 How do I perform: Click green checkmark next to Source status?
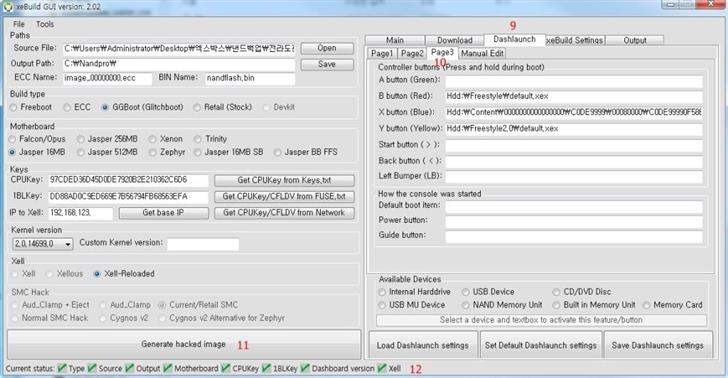92,368
